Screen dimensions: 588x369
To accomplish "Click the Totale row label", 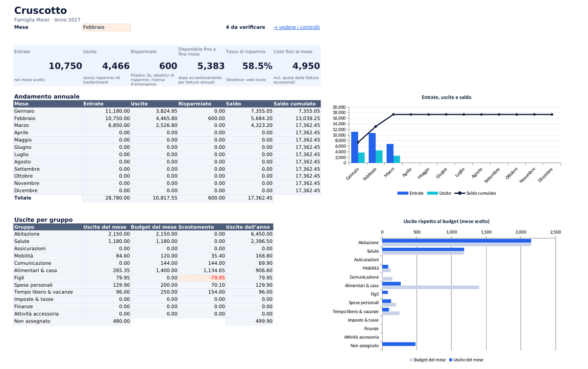I will [23, 198].
